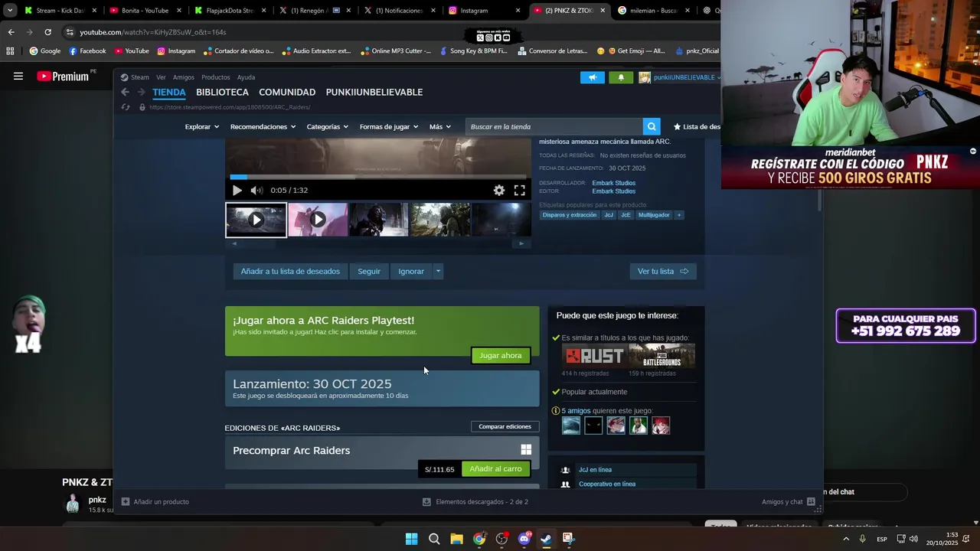Reload the Chrome page
980x551 pixels.
point(47,32)
